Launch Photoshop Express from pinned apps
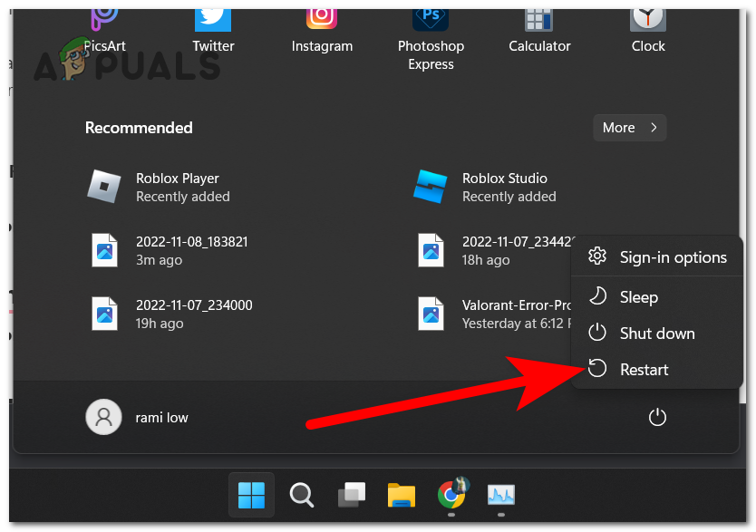 click(431, 32)
